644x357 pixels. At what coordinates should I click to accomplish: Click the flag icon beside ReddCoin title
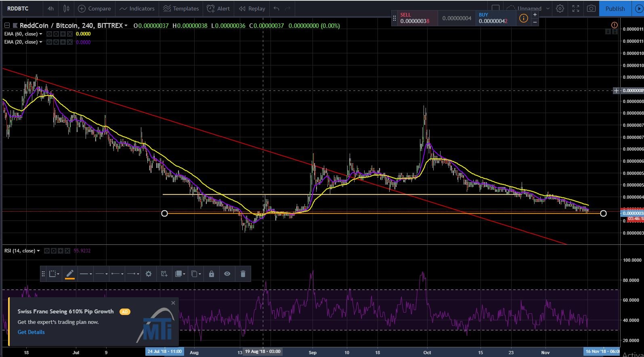click(x=15, y=25)
